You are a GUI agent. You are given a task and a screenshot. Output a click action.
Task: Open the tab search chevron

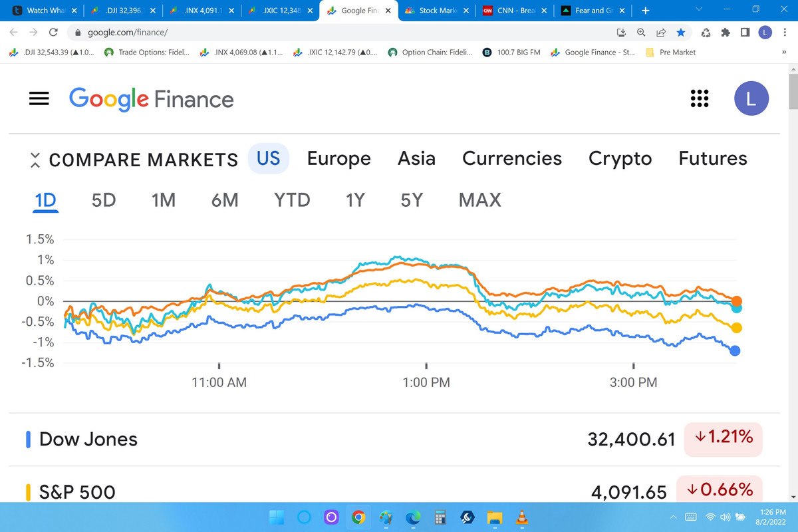(698, 10)
